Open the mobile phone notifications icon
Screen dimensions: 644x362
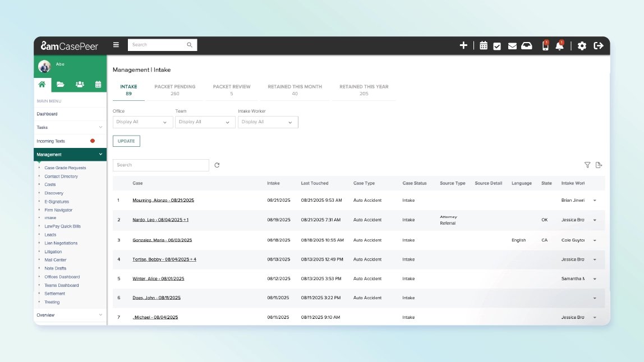click(x=545, y=45)
